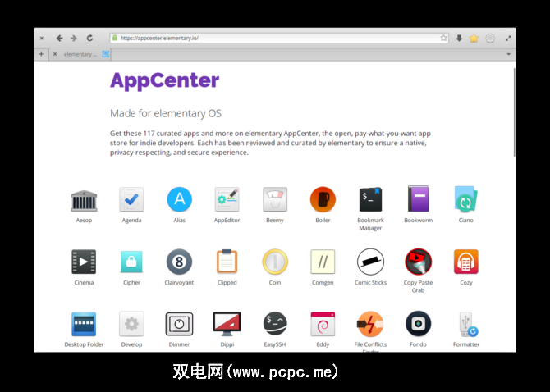Toggle fullscreen with the expand arrows

(x=508, y=39)
